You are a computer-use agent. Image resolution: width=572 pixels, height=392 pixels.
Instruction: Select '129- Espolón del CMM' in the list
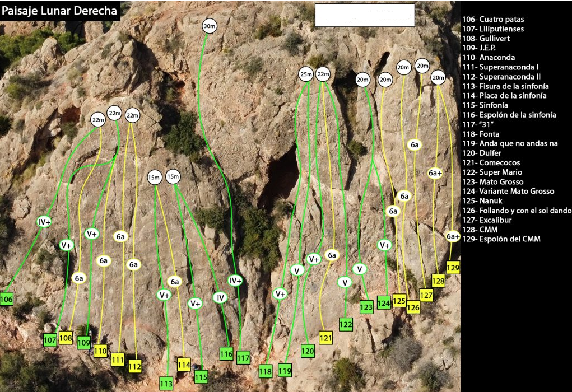(x=501, y=239)
